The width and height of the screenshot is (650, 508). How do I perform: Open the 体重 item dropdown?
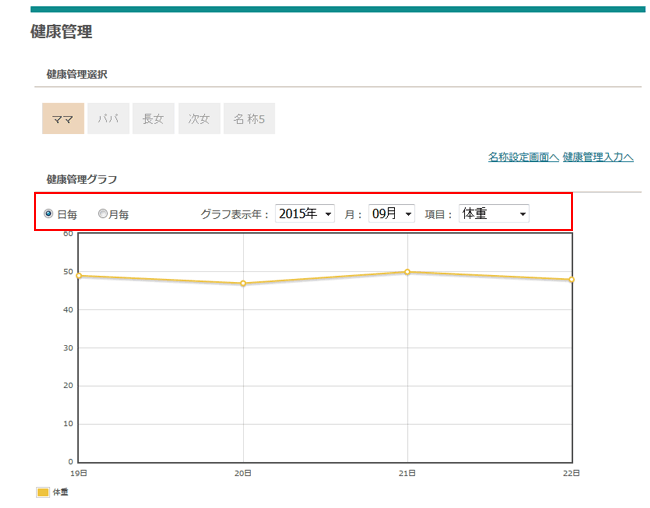click(x=494, y=214)
